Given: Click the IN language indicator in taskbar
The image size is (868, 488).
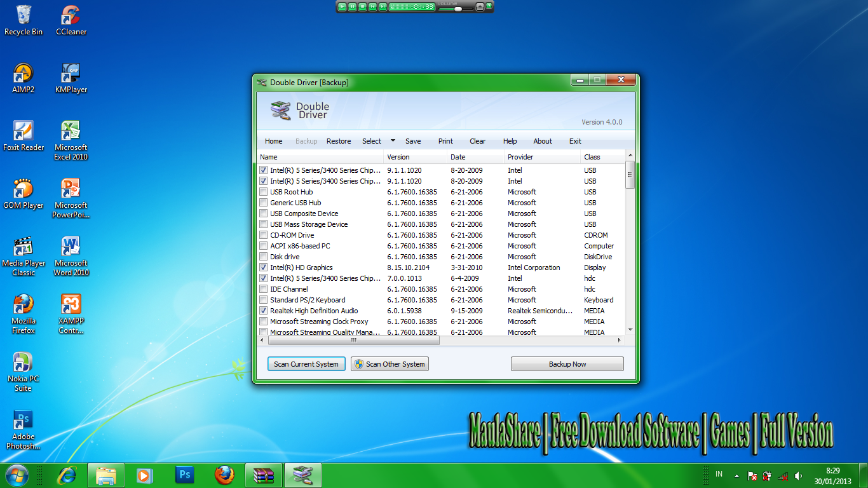Looking at the screenshot, I should point(719,474).
